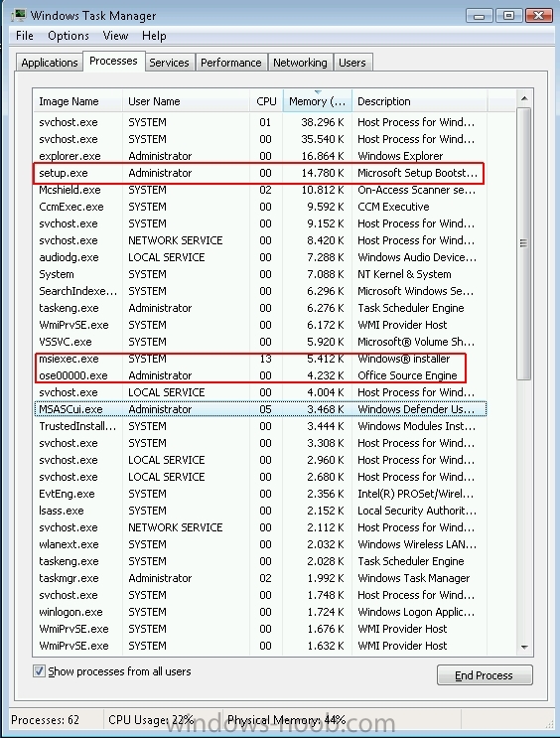Select WmiPrvSE.exe using 1.676 K memory
This screenshot has width=560, height=738.
(x=260, y=629)
